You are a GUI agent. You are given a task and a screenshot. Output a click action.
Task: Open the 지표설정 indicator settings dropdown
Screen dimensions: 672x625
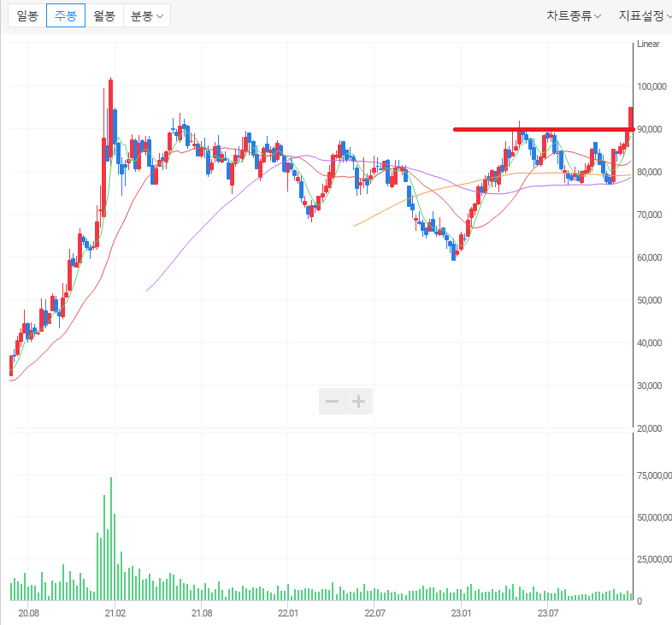(x=645, y=16)
